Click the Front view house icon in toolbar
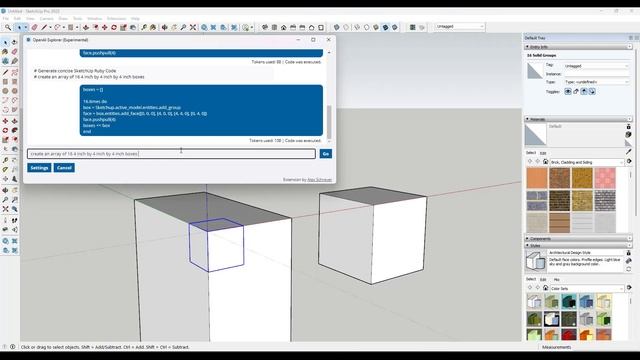 click(x=284, y=27)
